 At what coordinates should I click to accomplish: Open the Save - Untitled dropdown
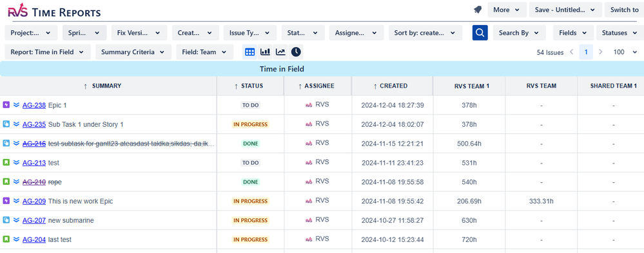[565, 10]
